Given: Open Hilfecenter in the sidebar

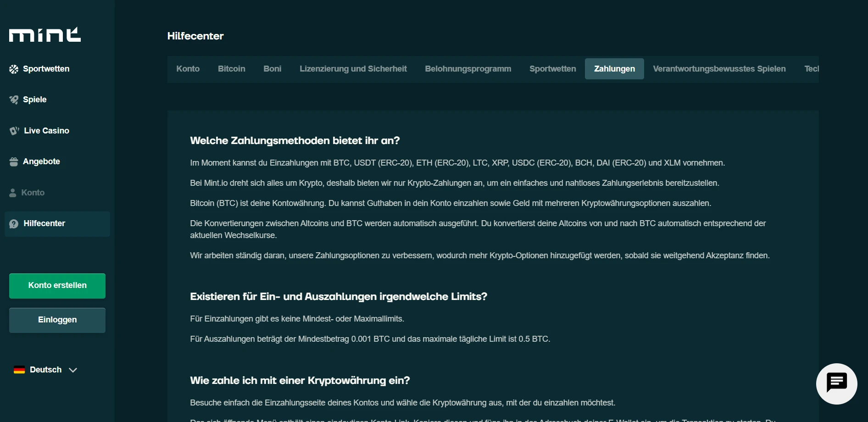Looking at the screenshot, I should click(x=57, y=224).
